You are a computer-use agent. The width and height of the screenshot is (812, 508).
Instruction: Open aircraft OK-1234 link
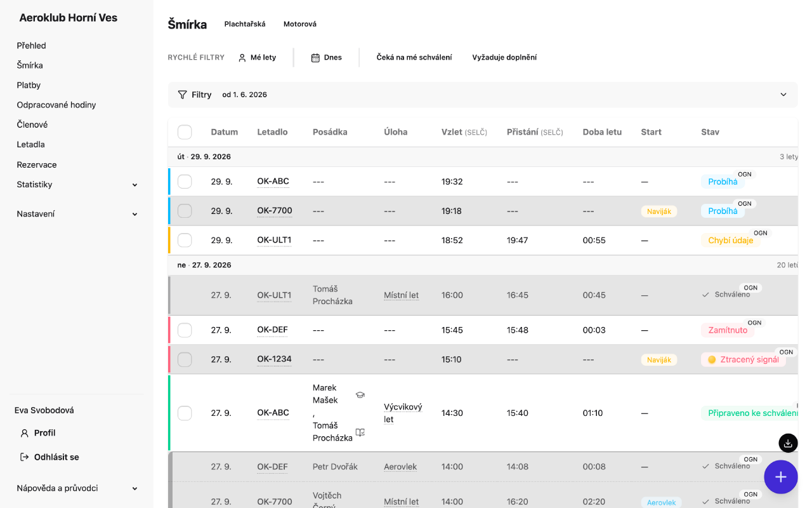tap(274, 359)
